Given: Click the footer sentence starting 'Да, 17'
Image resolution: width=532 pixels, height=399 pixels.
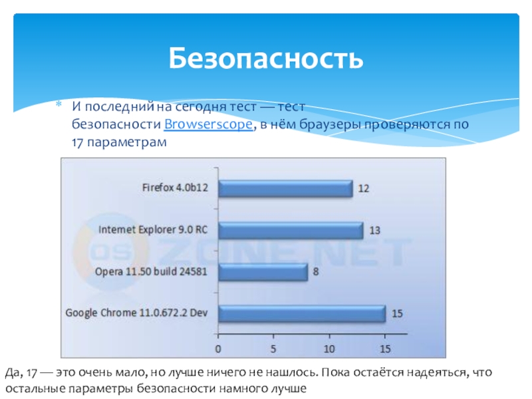Looking at the screenshot, I should (248, 372).
